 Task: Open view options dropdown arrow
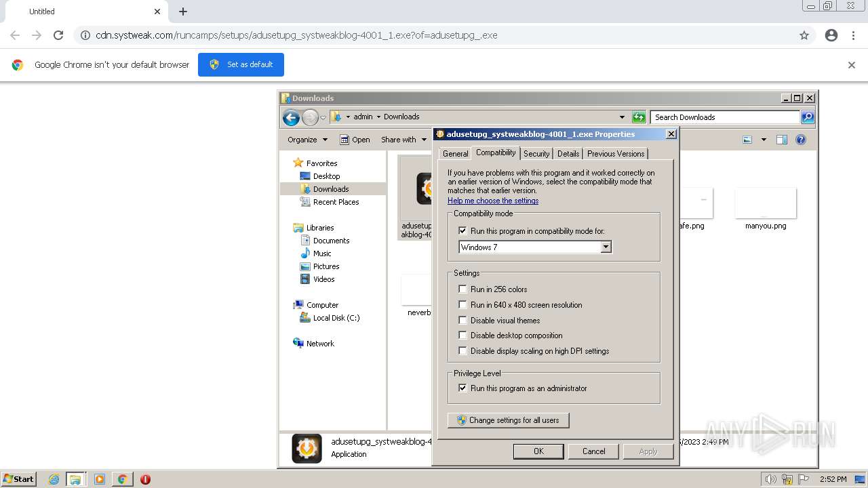pos(764,140)
